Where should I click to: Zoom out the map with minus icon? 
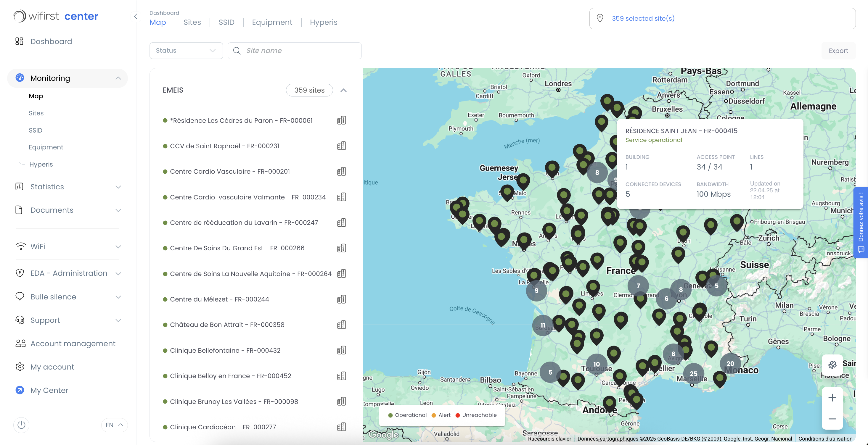point(832,419)
